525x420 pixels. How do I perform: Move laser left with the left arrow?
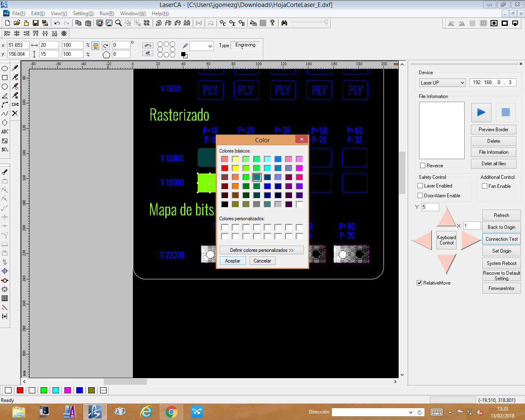pos(422,240)
